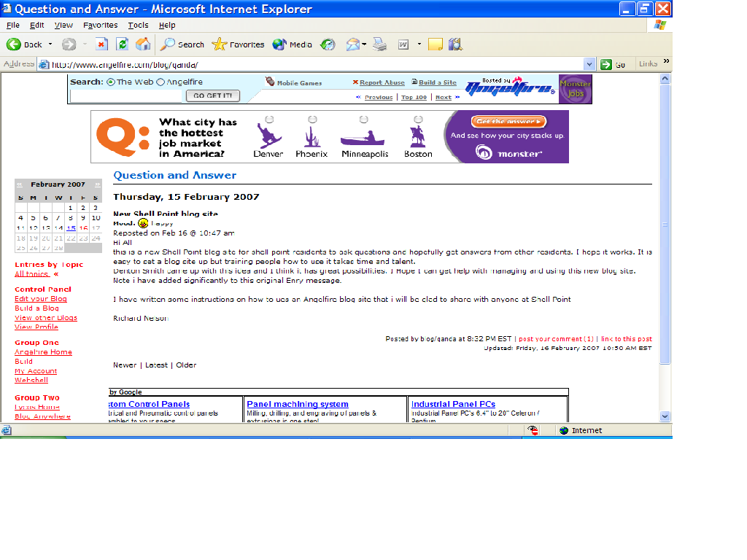Open the Back button history dropdown arrow

[x=50, y=44]
